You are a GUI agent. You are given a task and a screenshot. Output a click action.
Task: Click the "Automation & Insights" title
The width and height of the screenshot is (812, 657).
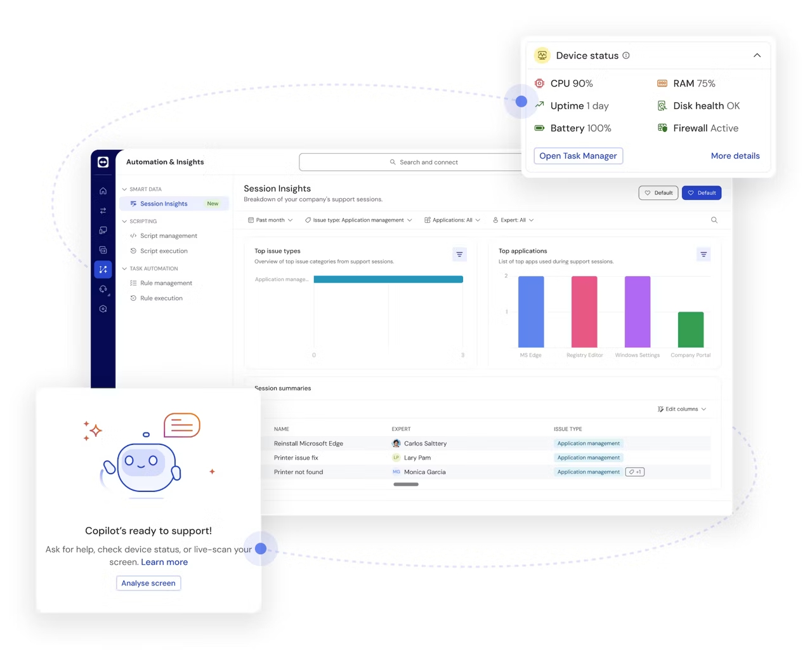coord(165,163)
